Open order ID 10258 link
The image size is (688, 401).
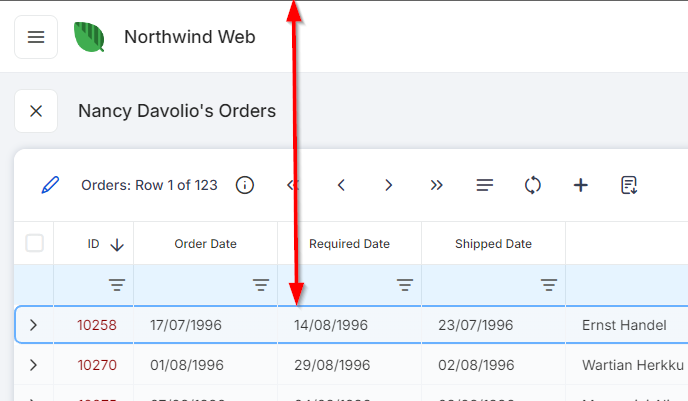[97, 325]
